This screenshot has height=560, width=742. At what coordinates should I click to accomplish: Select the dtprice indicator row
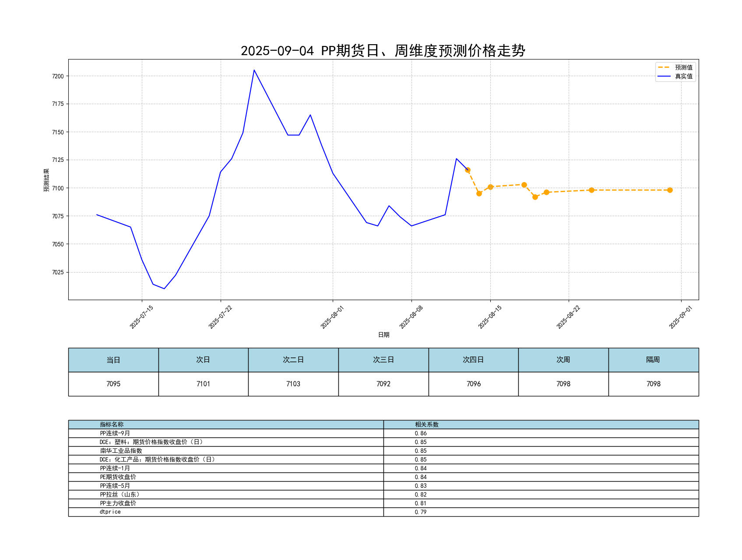(x=110, y=512)
